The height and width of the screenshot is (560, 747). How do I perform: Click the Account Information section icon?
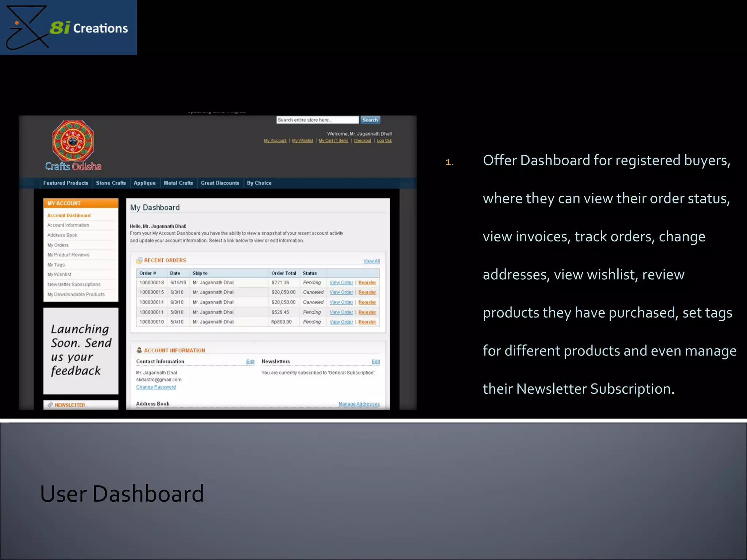click(139, 350)
